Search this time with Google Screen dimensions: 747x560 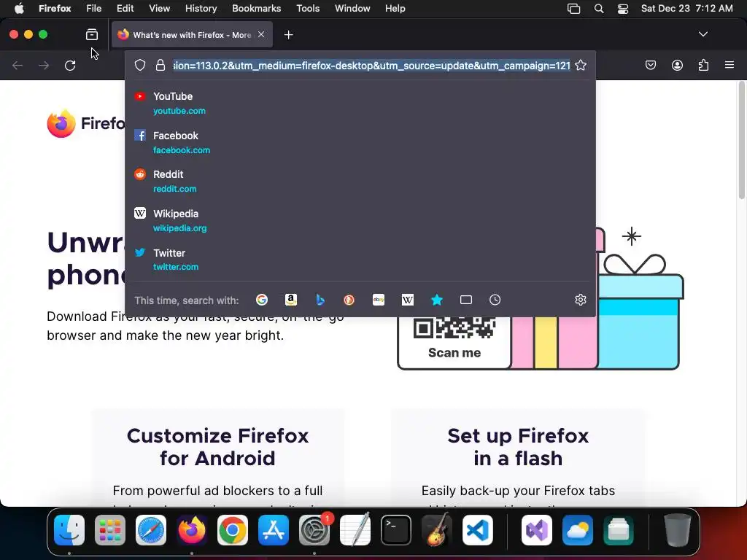[262, 300]
